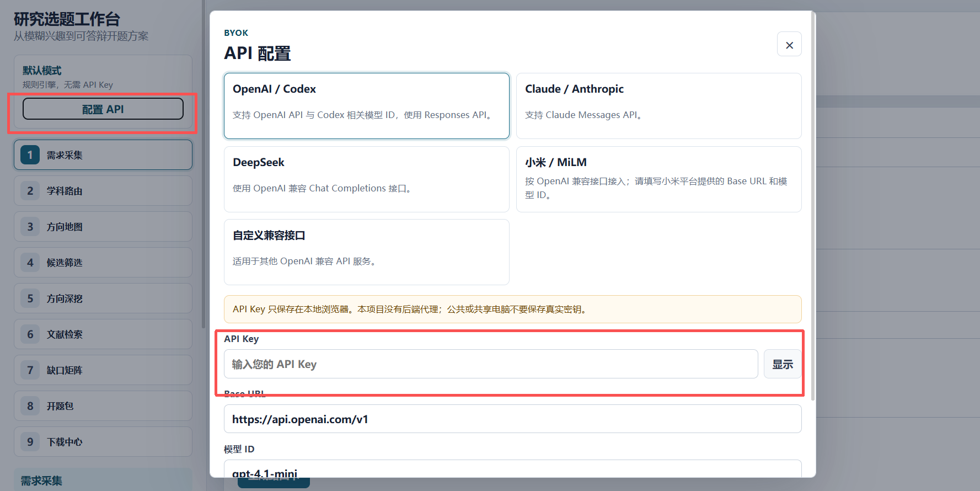
Task: Go to step 6 文献检索
Action: 103,334
